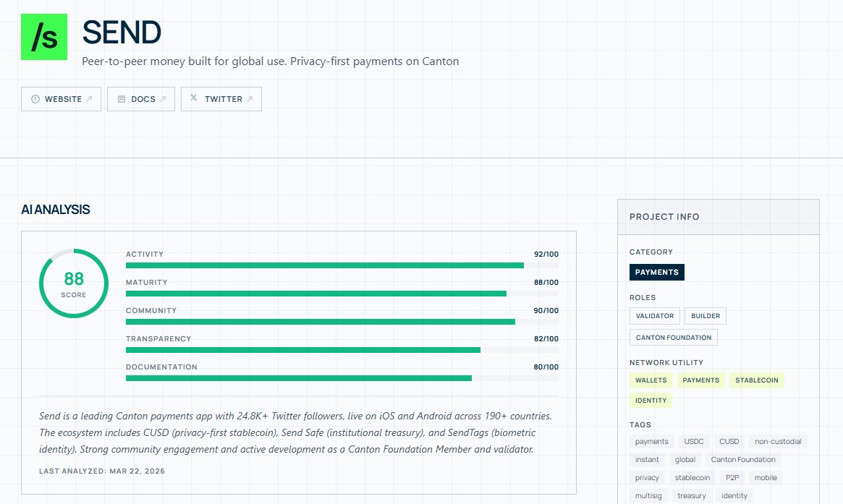Click the '82/100' transparency score value
This screenshot has height=504, width=843.
pyautogui.click(x=546, y=338)
